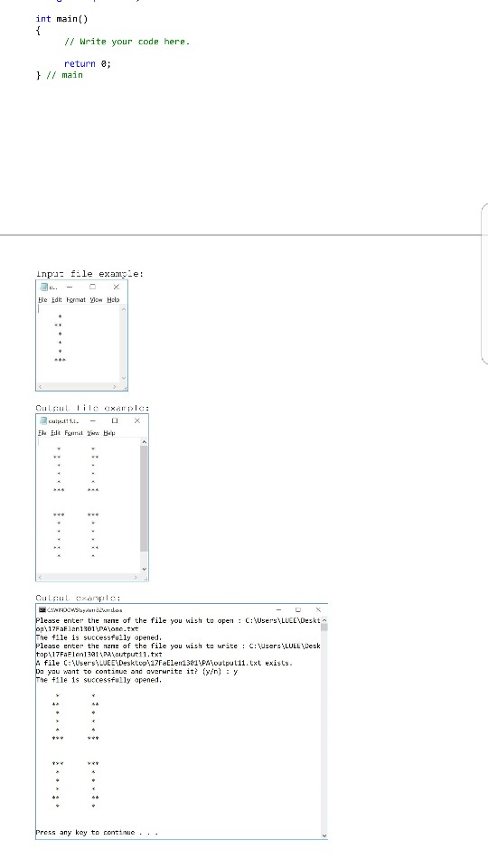Click scroll-down arrow in input file Notepad
Screen dimensions: 488x868
pyautogui.click(x=124, y=379)
